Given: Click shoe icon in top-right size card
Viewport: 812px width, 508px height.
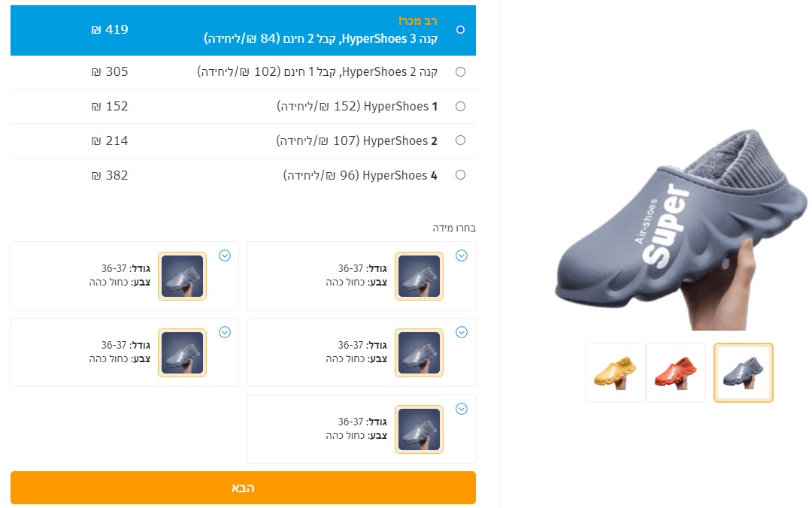Looking at the screenshot, I should (419, 276).
